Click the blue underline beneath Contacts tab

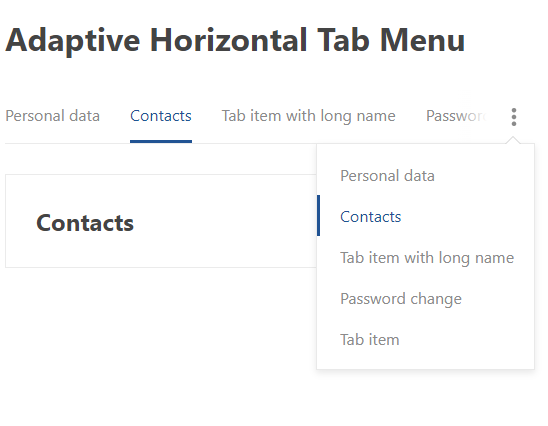click(x=161, y=142)
